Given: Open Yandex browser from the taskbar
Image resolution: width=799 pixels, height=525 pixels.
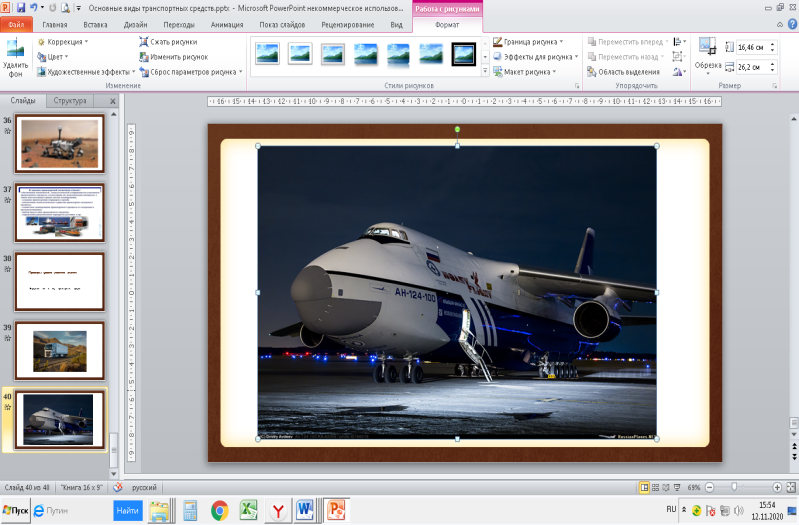Looking at the screenshot, I should point(278,510).
